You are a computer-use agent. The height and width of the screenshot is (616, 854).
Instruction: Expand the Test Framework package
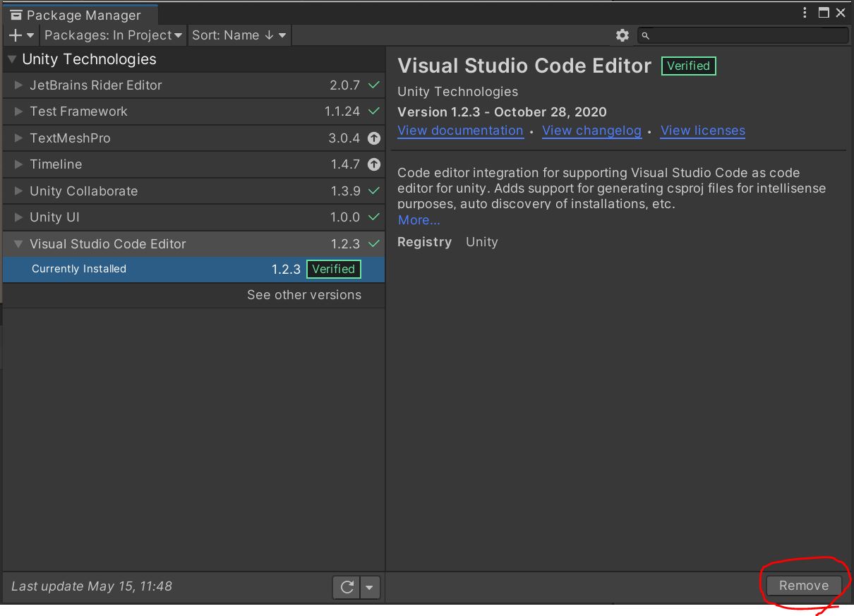coord(19,111)
